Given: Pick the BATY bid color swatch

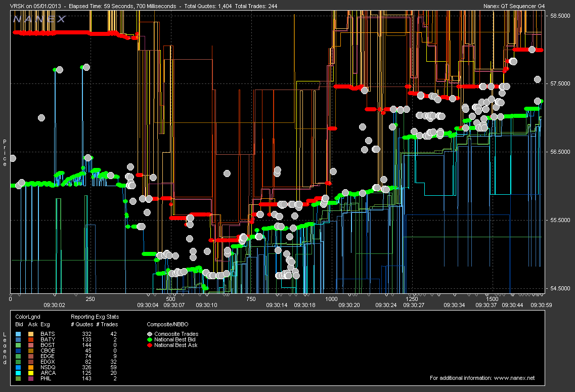Looking at the screenshot, I should pyautogui.click(x=18, y=339).
